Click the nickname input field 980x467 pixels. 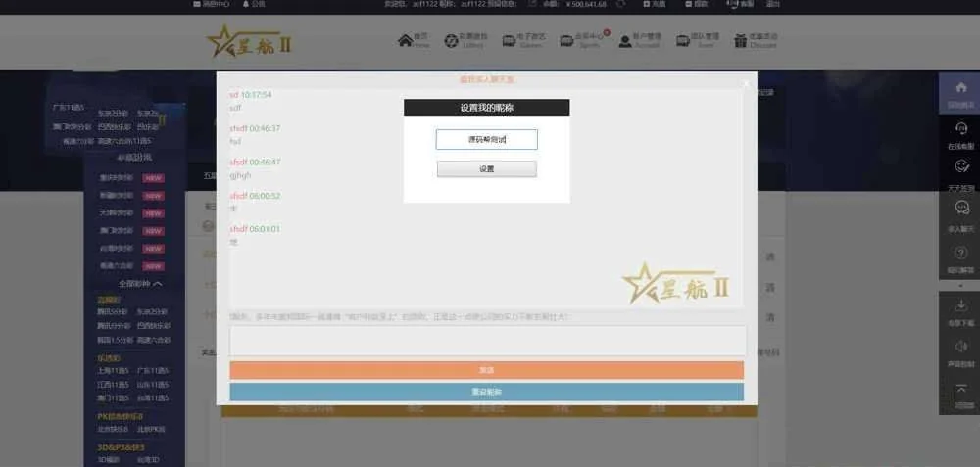point(486,140)
